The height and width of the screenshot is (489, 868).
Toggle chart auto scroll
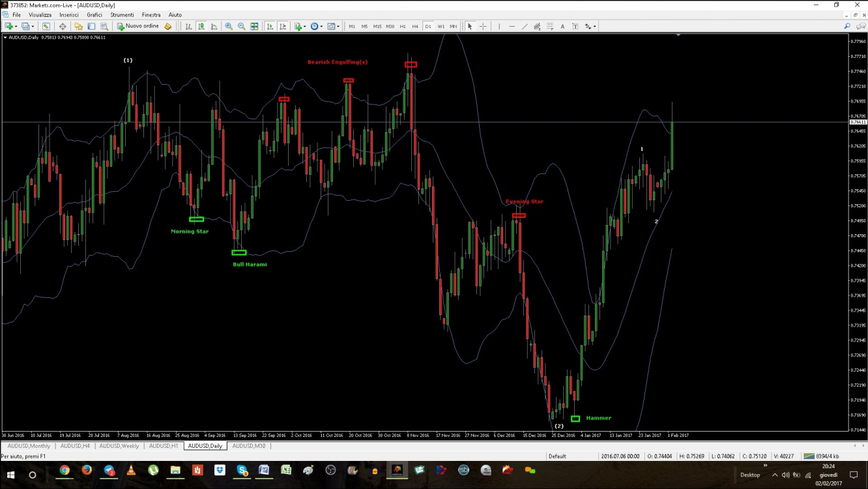click(x=270, y=27)
